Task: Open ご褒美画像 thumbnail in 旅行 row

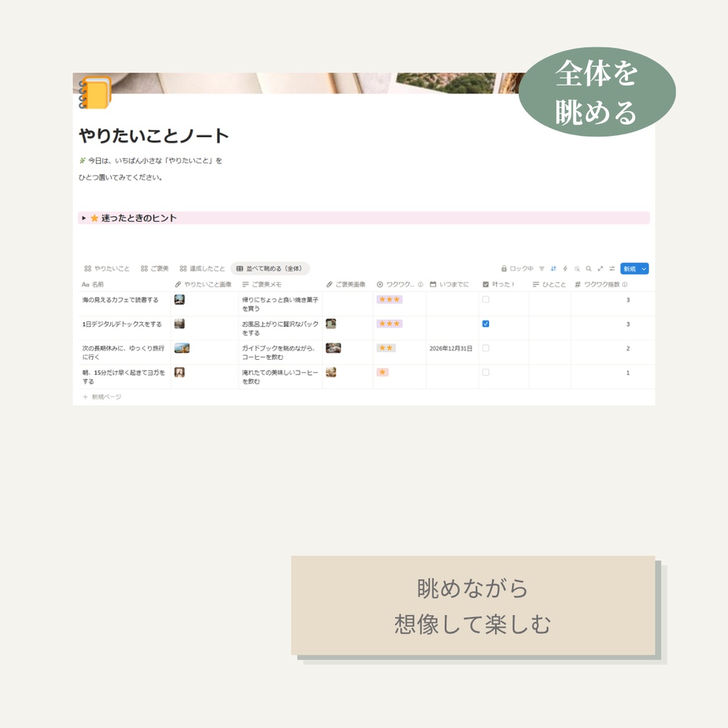Action: [333, 348]
